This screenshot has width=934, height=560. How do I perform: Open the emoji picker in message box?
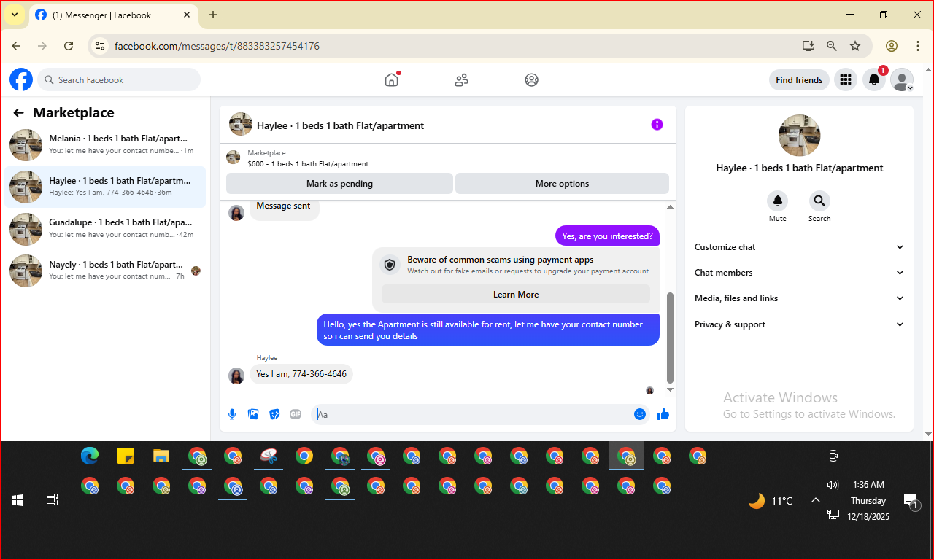pos(640,414)
